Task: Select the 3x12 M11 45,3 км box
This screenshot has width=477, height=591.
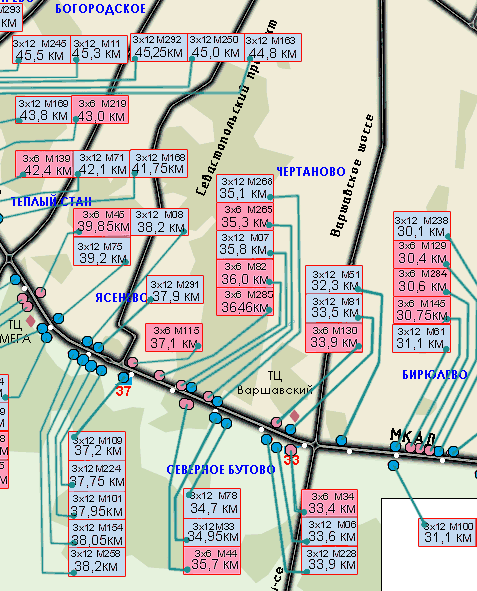Action: pos(99,50)
